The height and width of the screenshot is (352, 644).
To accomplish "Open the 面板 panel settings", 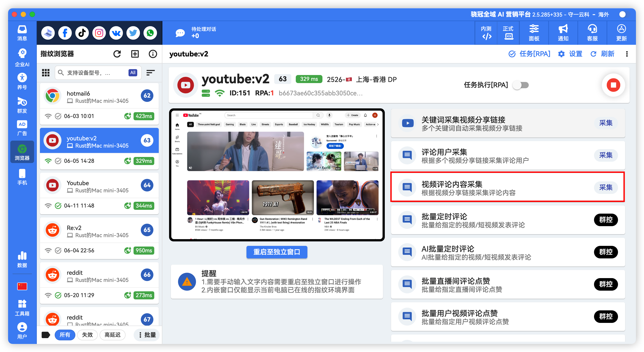I will [534, 33].
